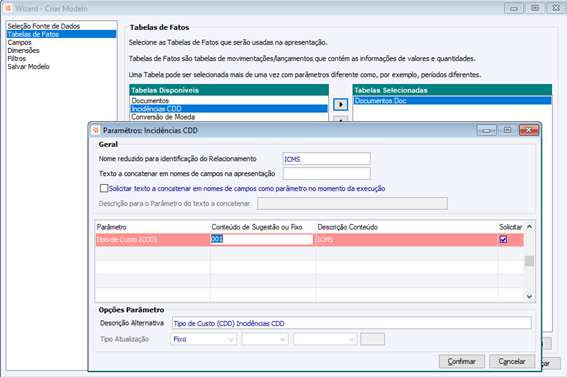Screen dimensions: 567x377
Task: Click the Texto a concatenar input field
Action: click(x=327, y=173)
